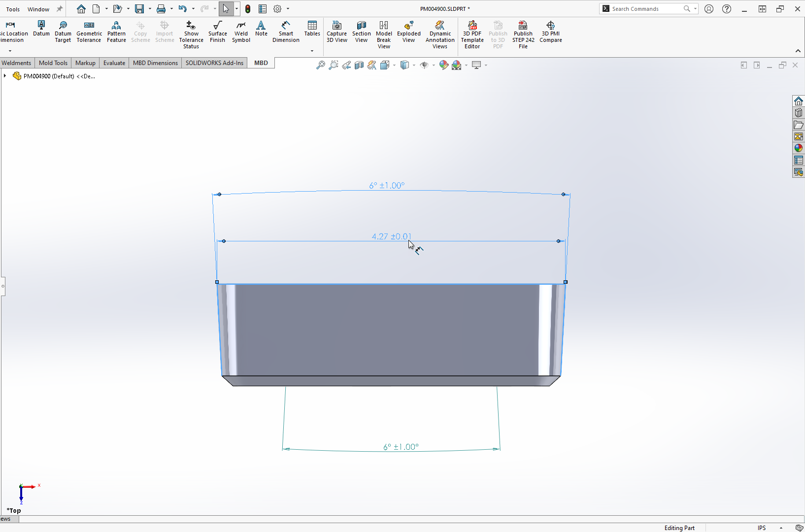This screenshot has width=805, height=532.
Task: Switch to the Mold Tools tab
Action: pyautogui.click(x=53, y=63)
